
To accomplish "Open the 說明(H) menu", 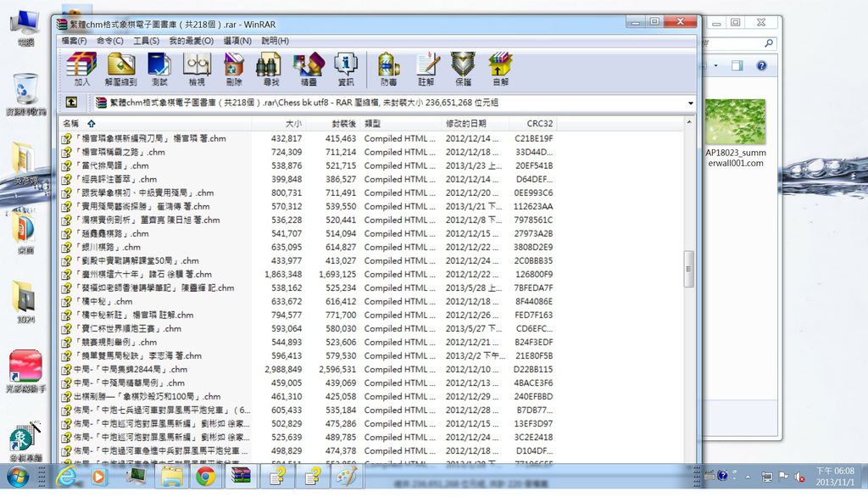I will (275, 41).
